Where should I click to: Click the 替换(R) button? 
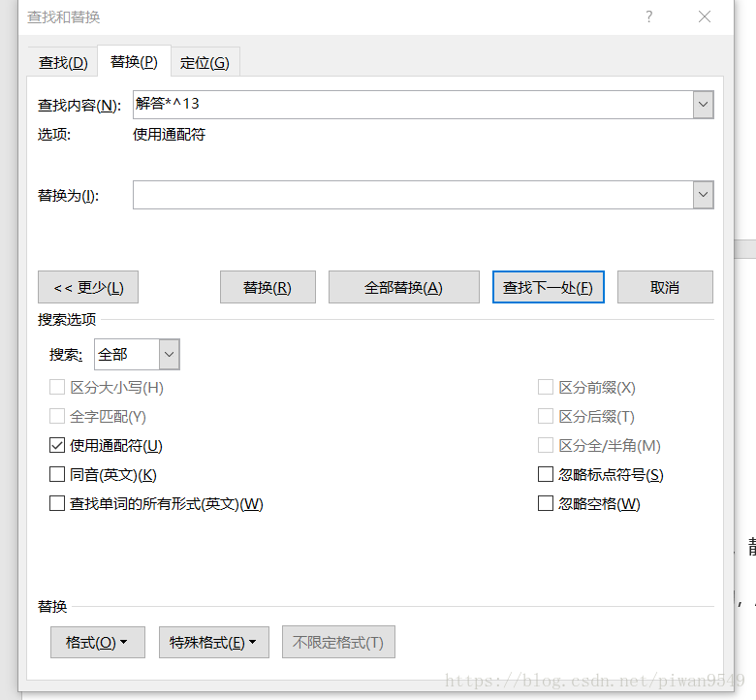click(268, 287)
